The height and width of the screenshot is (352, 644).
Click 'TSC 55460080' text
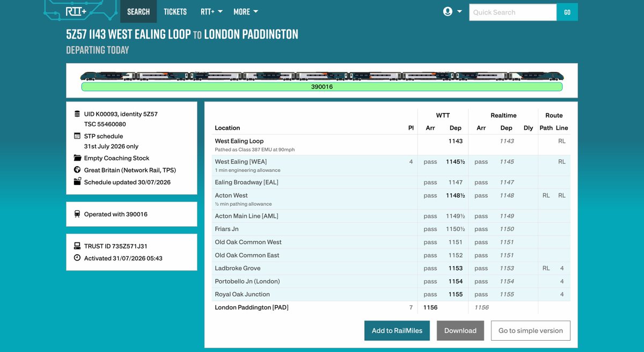[106, 124]
